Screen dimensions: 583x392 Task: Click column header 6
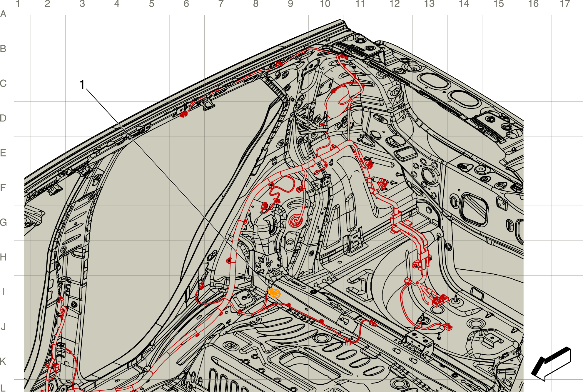186,4
